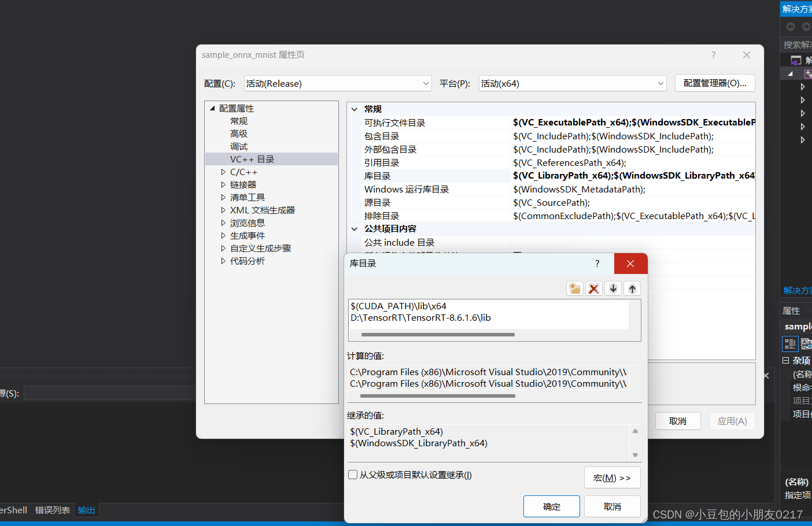
Task: Click the forward arrow in Solution Explorer
Action: (x=806, y=27)
